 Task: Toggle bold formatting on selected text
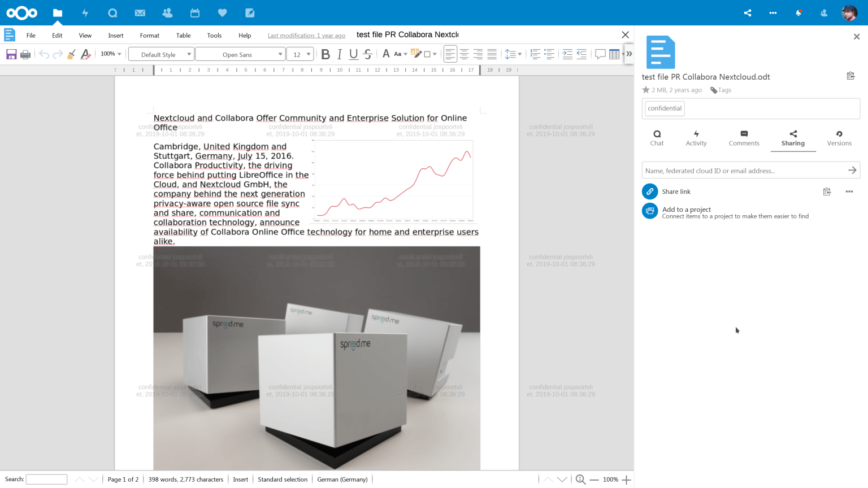click(x=325, y=53)
